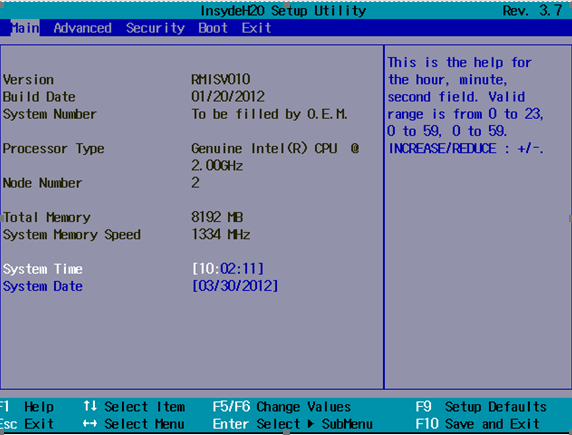Click the System Memory Speed label
Viewport: 572px width, 435px height.
72,235
